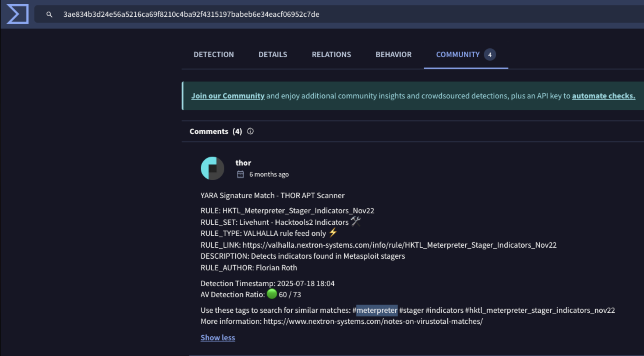This screenshot has height=356, width=644.
Task: Click the Comments (4) heading
Action: point(216,131)
